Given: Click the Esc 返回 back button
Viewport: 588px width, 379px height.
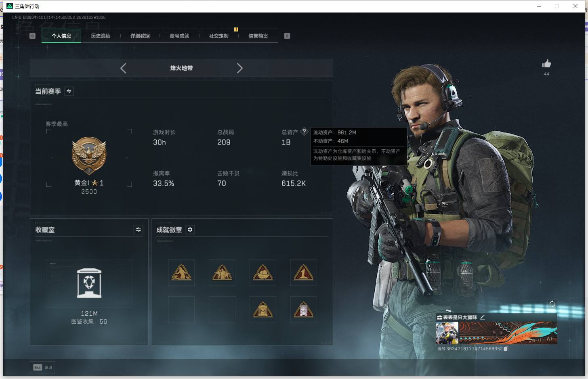Looking at the screenshot, I should tap(43, 367).
